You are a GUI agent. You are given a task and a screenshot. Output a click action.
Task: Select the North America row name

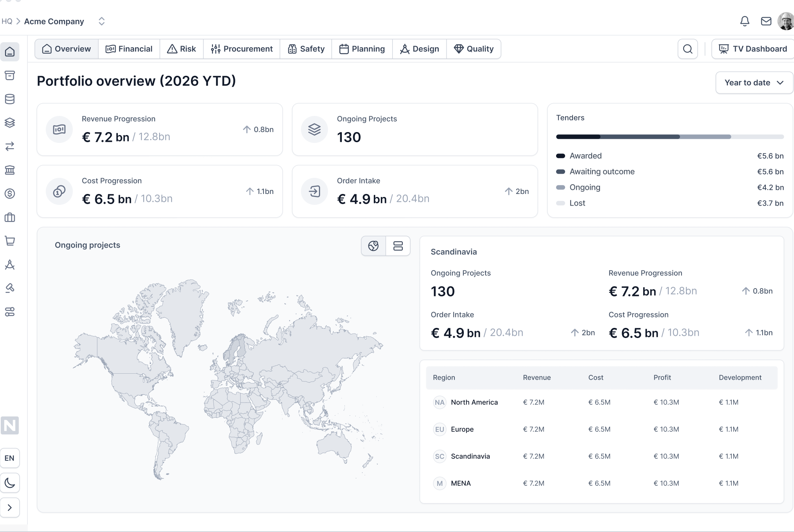click(x=474, y=402)
